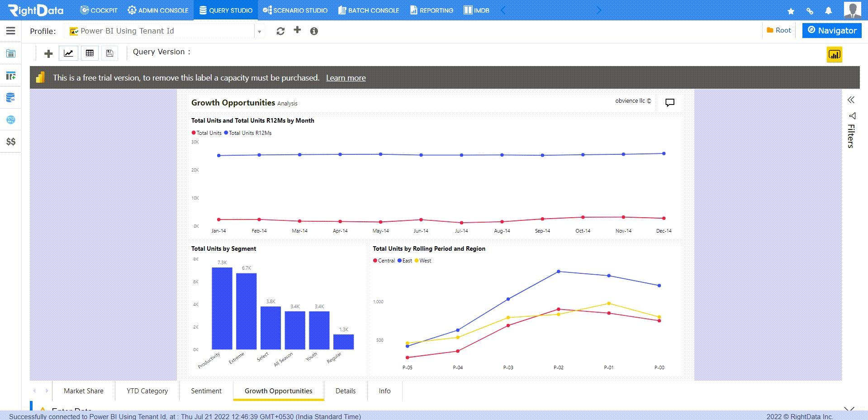The width and height of the screenshot is (868, 420).
Task: Click the Learn more link in the trial banner
Action: pyautogui.click(x=346, y=77)
